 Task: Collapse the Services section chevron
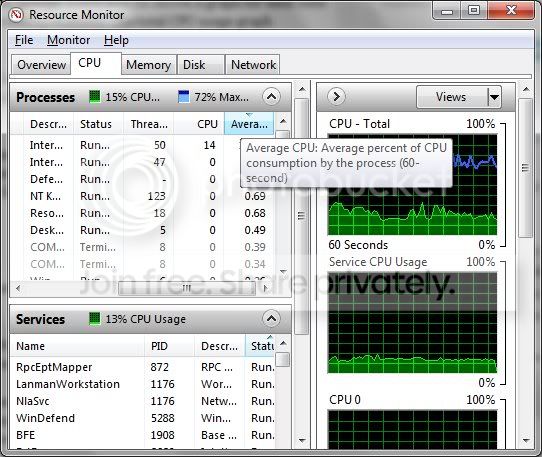[x=271, y=318]
